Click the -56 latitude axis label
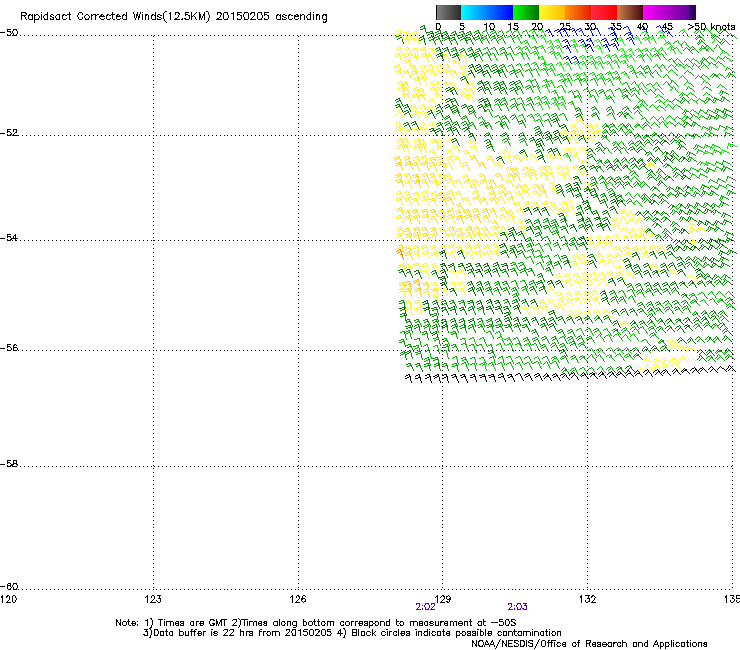 point(9,348)
